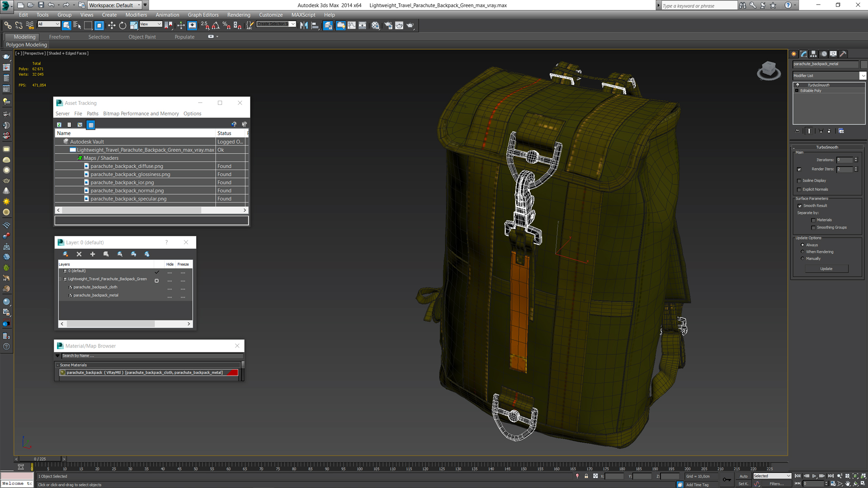
Task: Open the Utilities hammer panel tab
Action: (843, 54)
